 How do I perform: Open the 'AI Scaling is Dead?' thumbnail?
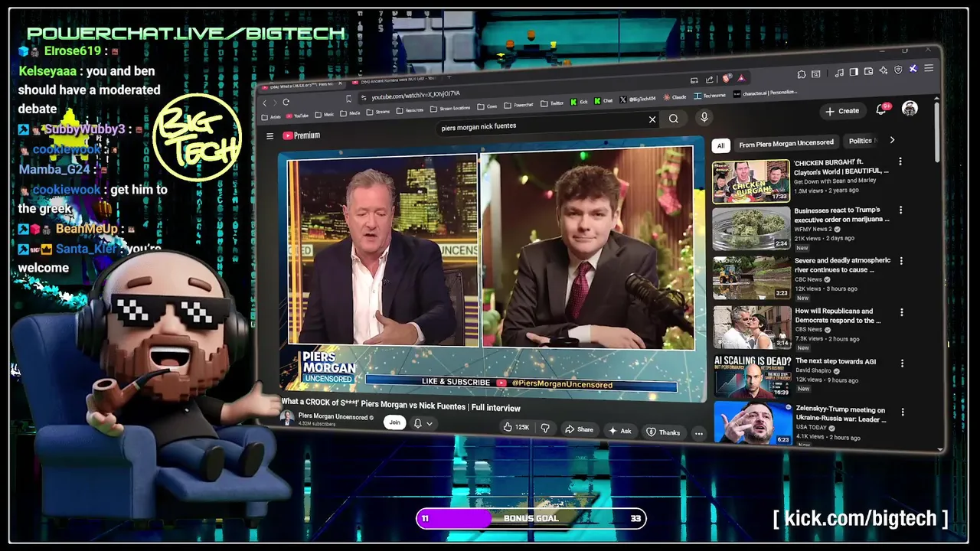(x=753, y=377)
